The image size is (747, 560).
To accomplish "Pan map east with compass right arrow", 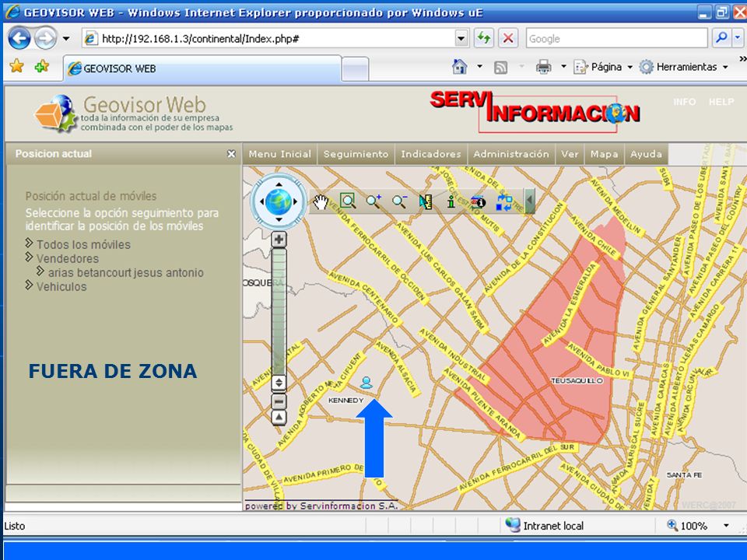I will [296, 201].
